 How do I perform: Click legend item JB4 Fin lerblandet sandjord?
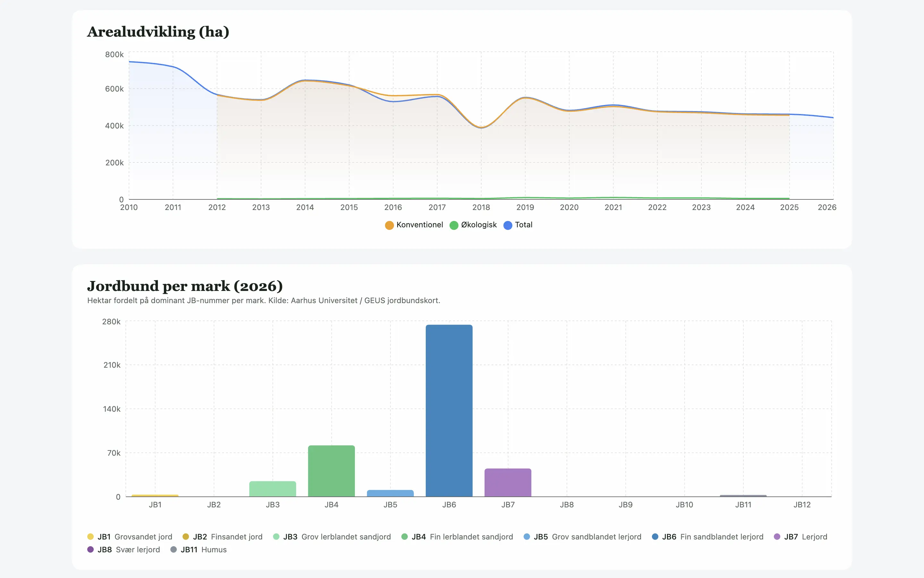458,537
